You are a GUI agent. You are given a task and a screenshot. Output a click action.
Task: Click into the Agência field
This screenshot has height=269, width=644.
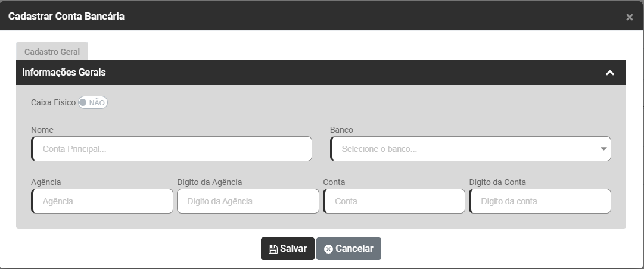coord(102,201)
